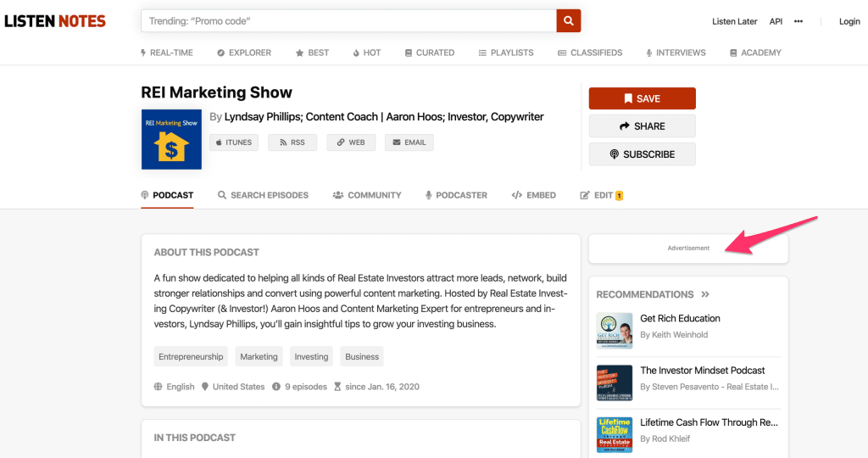Open Interviews page
This screenshot has width=868, height=458.
(x=676, y=53)
